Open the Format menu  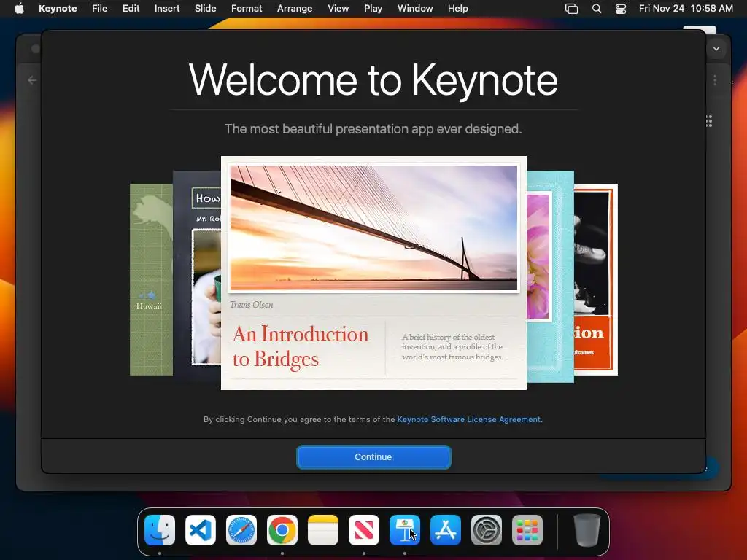pos(247,8)
